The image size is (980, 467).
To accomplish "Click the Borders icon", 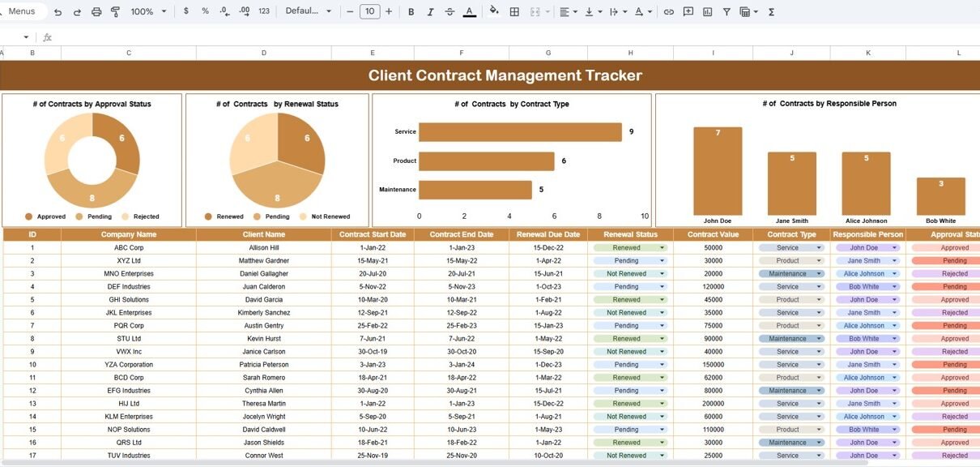I will tap(514, 12).
